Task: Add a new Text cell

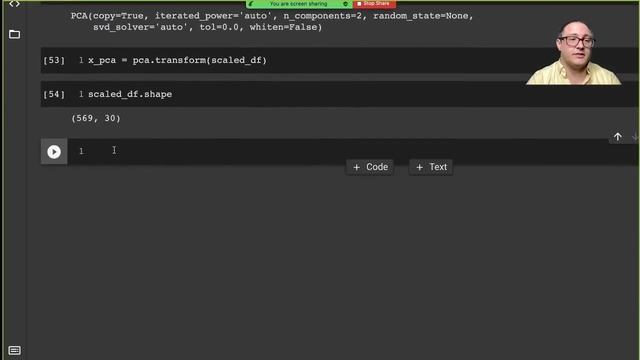Action: (431, 167)
